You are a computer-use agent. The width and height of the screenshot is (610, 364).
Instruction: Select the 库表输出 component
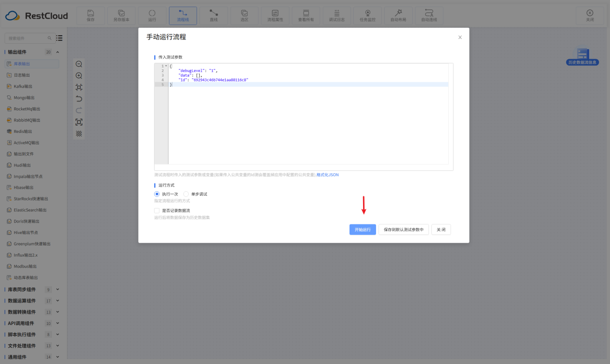tap(32, 64)
